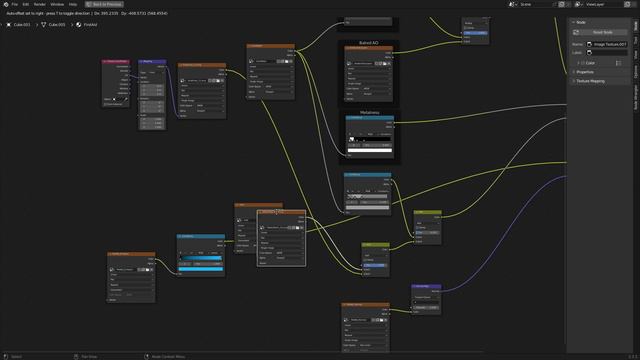Adjust the Strength slider in Normal Map node
The image size is (640, 360).
coord(426,307)
